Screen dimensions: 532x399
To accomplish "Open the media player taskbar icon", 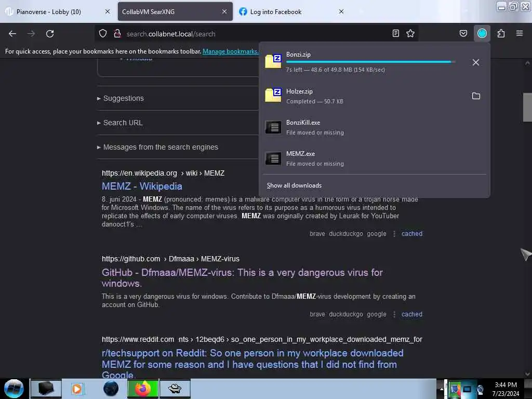I will pos(77,389).
